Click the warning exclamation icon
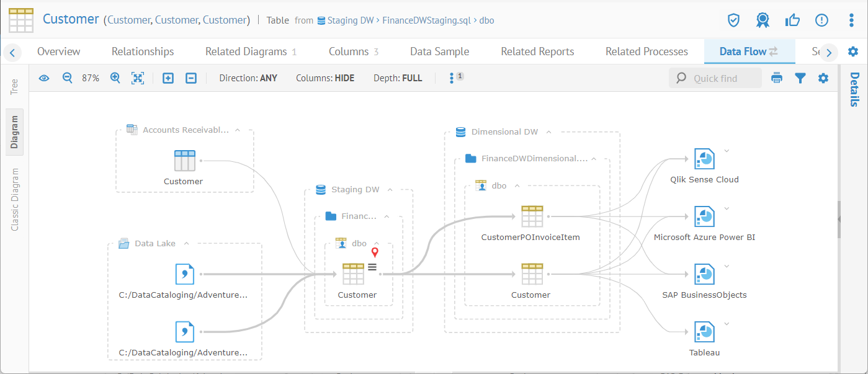 pos(821,20)
